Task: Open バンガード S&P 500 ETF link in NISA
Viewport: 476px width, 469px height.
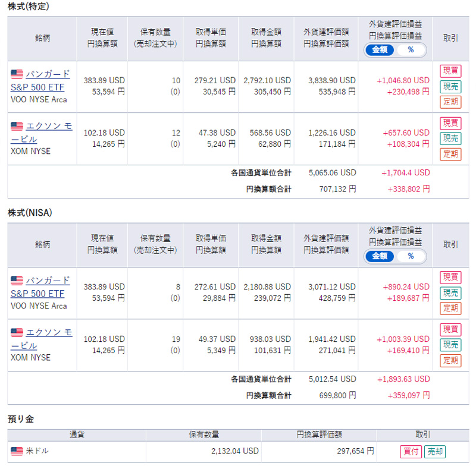Action: click(40, 287)
